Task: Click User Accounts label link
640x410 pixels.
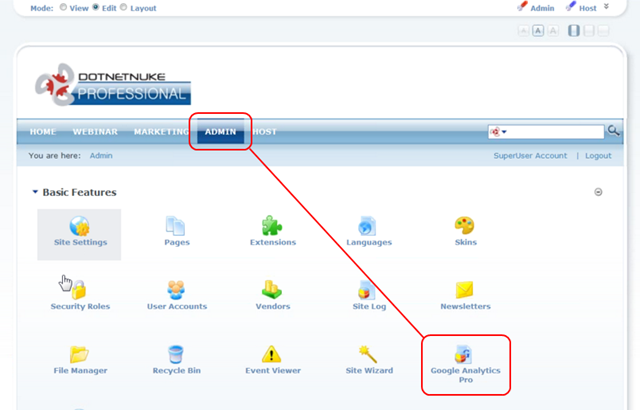Action: [x=177, y=306]
